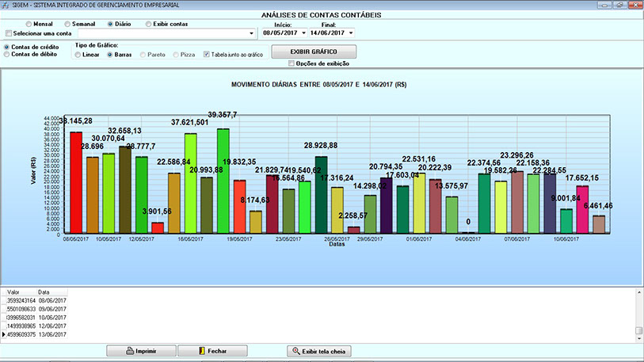Click the SIGEM application icon in title bar
This screenshot has height=362, width=644.
pos(6,5)
